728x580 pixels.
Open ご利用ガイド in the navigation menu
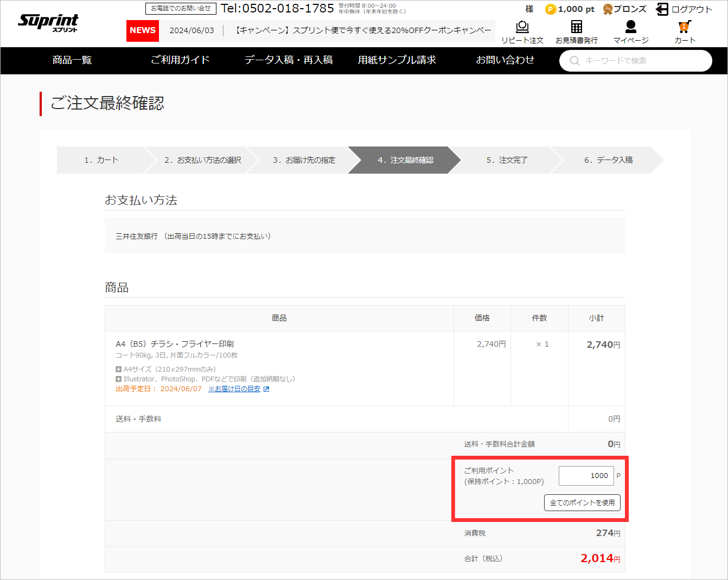pos(180,60)
